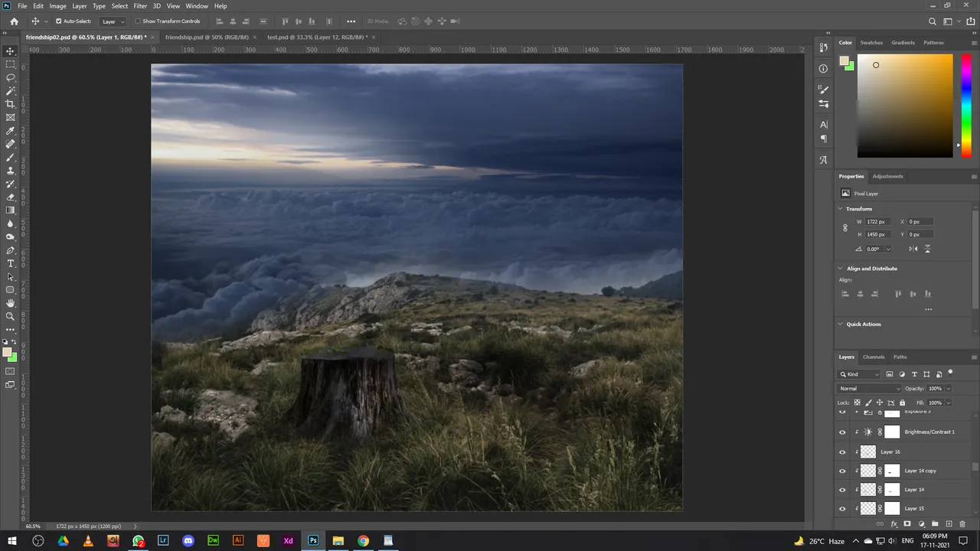Select the Hand tool
This screenshot has width=980, height=551.
(x=10, y=303)
